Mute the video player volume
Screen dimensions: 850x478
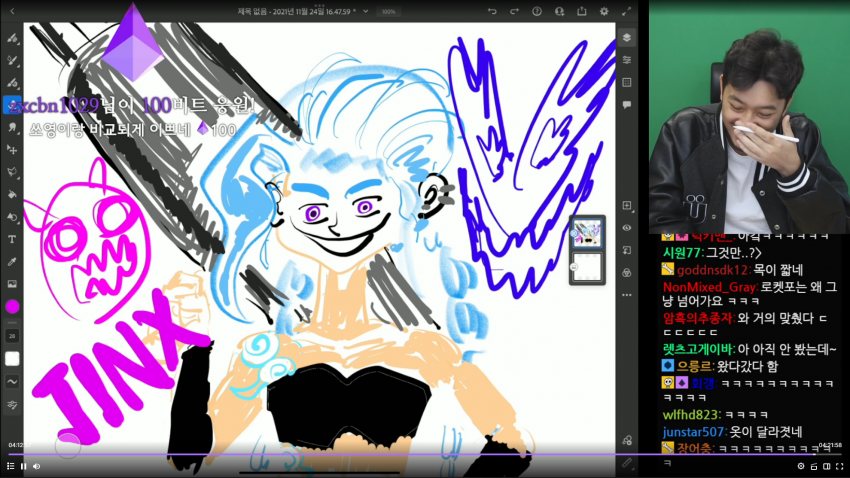click(x=36, y=466)
